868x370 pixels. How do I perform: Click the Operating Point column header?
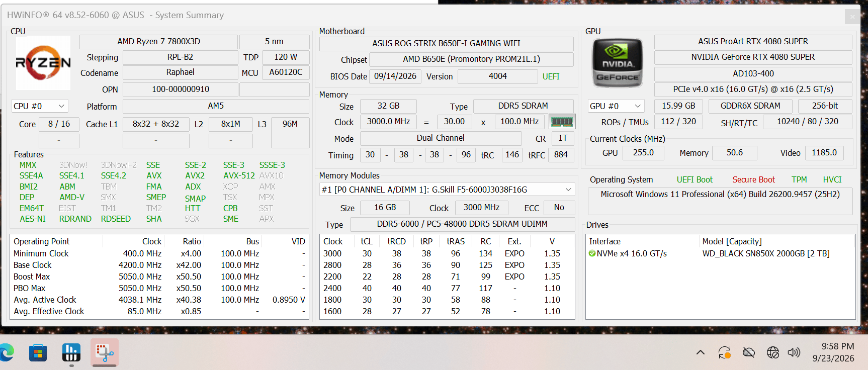click(42, 242)
